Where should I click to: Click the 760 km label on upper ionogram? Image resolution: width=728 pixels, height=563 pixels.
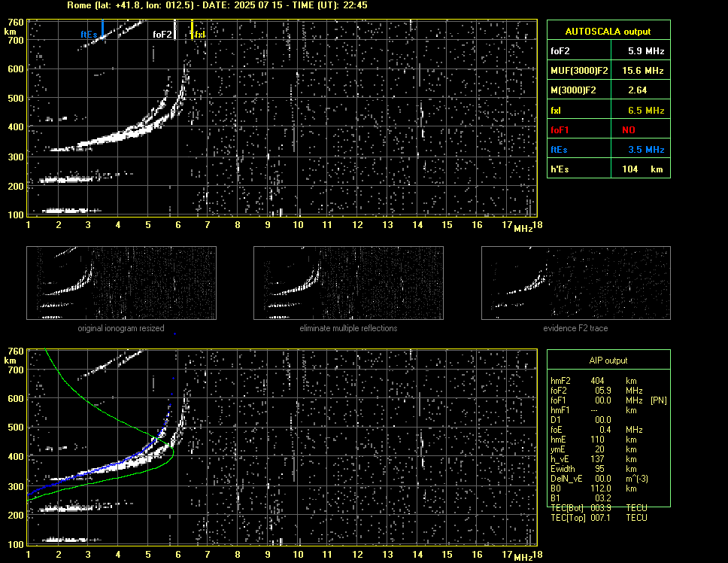click(16, 22)
